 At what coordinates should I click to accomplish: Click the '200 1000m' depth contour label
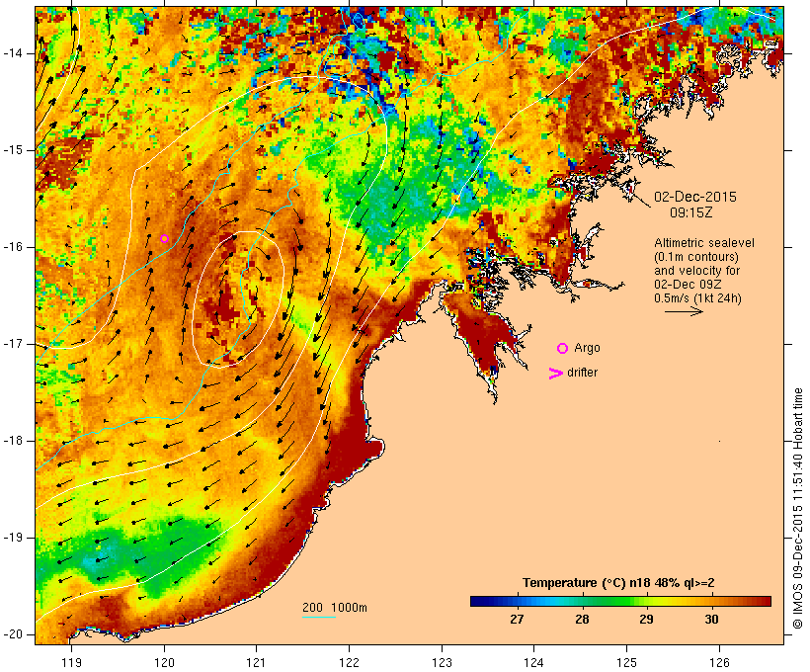(335, 608)
